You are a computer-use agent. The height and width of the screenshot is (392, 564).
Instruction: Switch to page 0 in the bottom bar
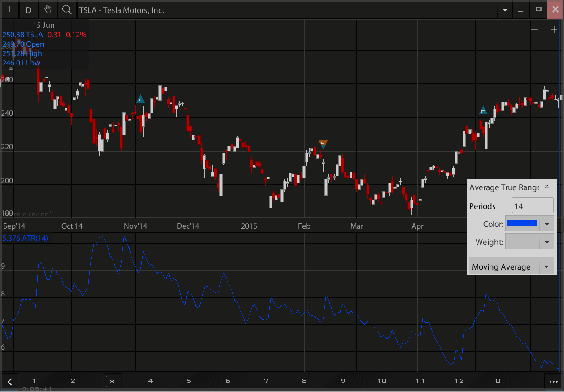pyautogui.click(x=498, y=381)
